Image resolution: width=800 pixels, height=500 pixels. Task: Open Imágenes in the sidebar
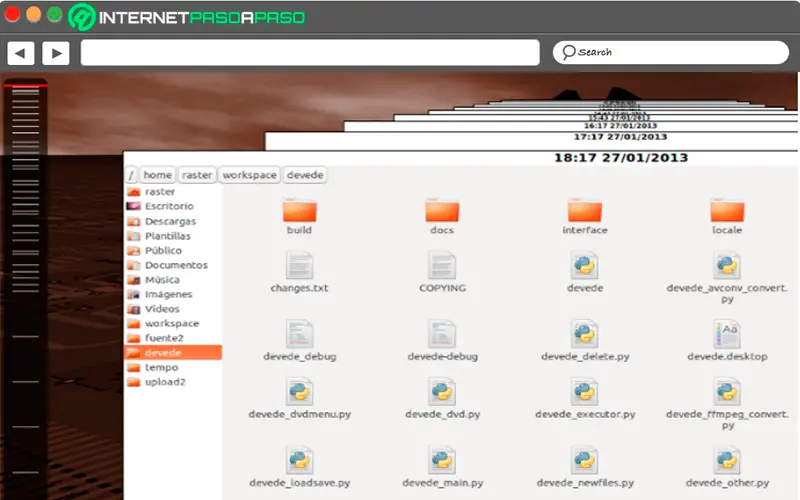(173, 294)
